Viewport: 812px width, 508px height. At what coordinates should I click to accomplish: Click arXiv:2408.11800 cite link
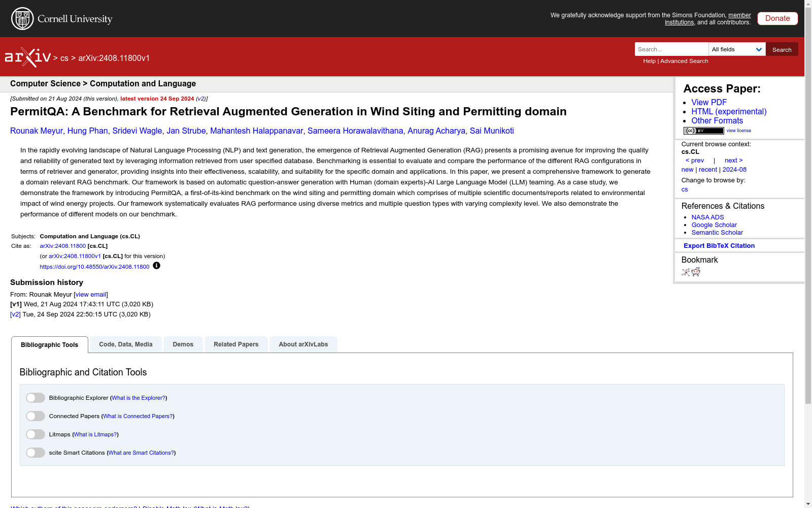click(63, 246)
